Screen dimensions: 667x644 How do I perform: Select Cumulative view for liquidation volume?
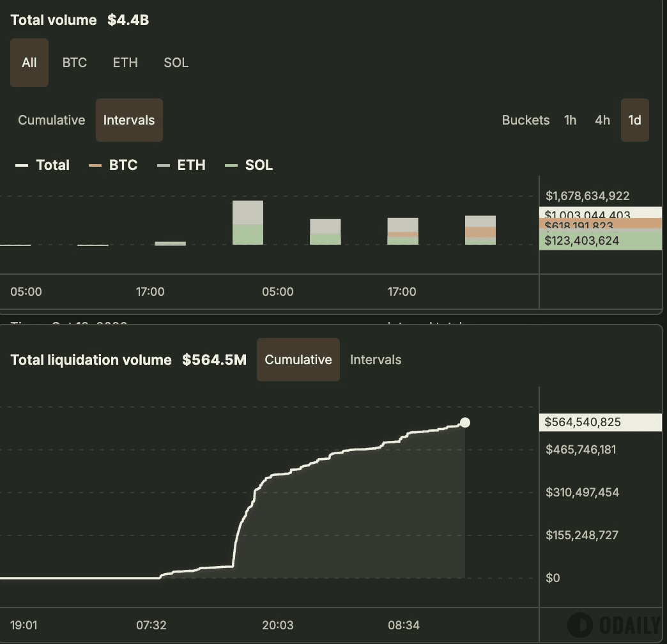point(298,360)
